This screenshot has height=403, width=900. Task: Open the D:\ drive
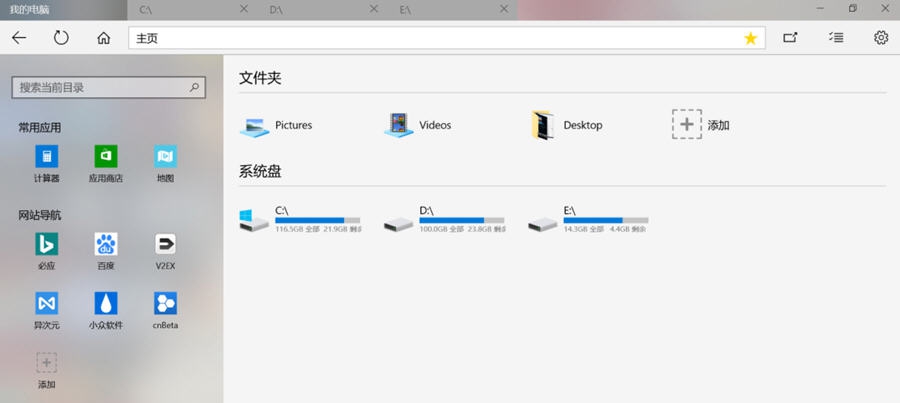coord(445,219)
